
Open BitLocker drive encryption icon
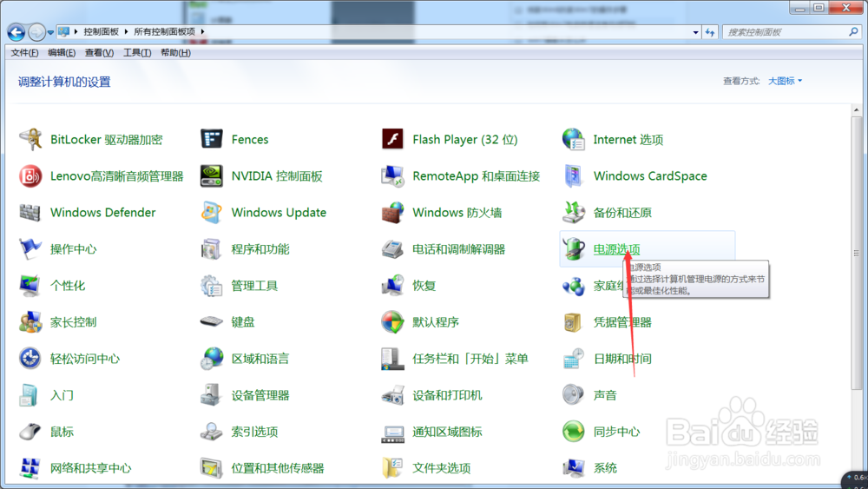pyautogui.click(x=30, y=140)
